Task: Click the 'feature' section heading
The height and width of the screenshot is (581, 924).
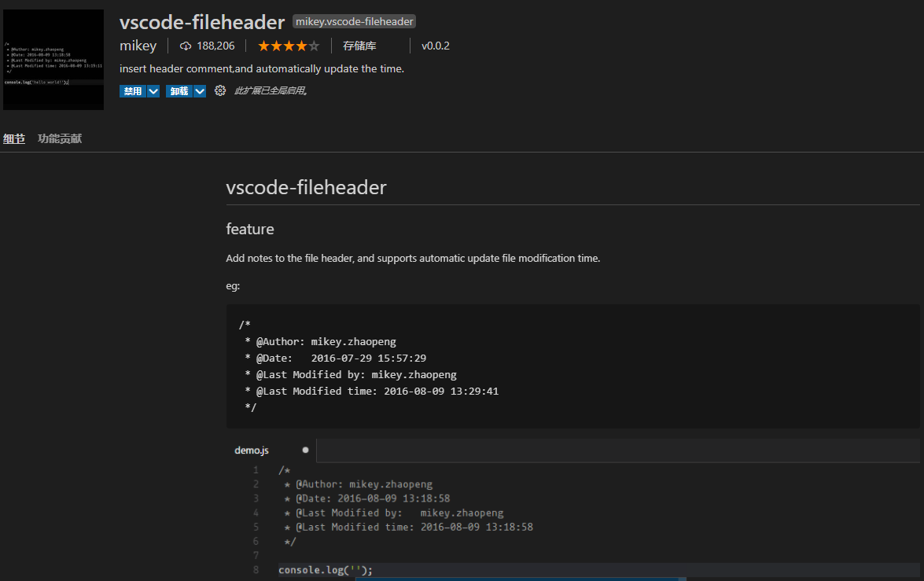Action: click(250, 230)
